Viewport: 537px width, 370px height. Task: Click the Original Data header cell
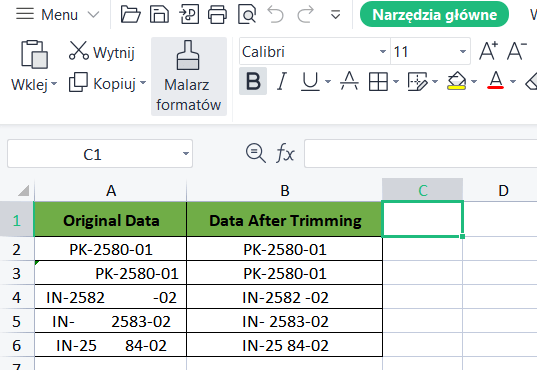[x=111, y=220]
